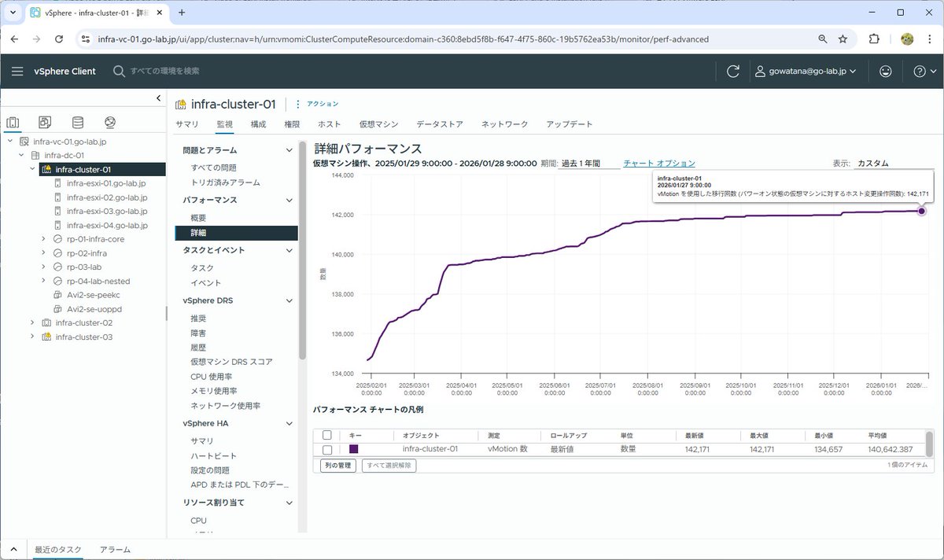Screen dimensions: 944x560
Task: Switch to VMs and Templates inventory view
Action: click(x=45, y=122)
